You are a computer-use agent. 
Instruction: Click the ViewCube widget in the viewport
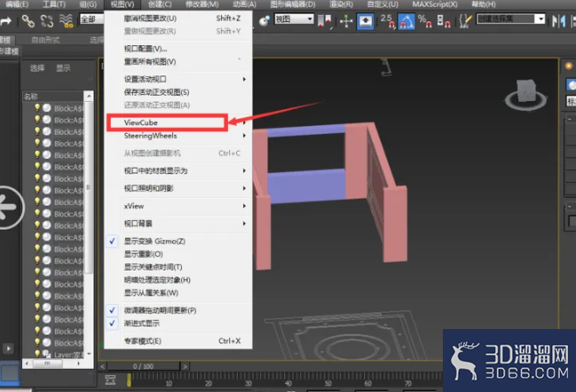pos(526,95)
